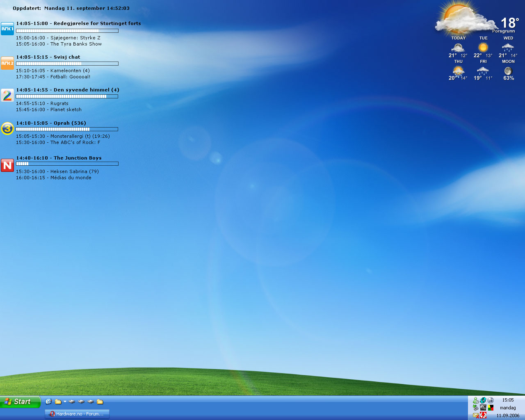The image size is (525, 420).
Task: Open the third drive shortcut in quick launch
Action: (91, 402)
